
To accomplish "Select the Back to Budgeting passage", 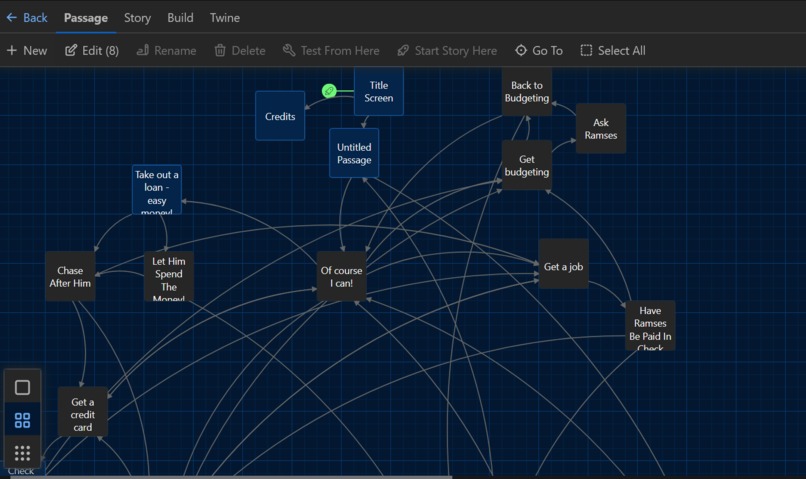I will coord(527,91).
